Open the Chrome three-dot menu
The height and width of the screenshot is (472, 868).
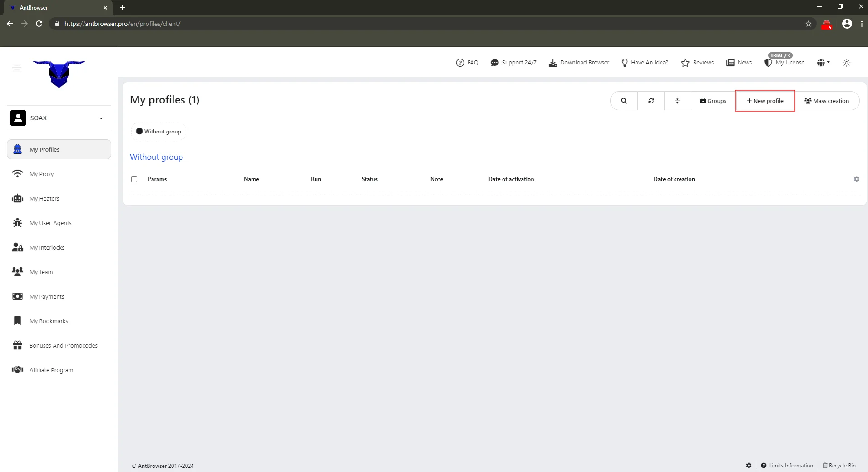point(861,24)
